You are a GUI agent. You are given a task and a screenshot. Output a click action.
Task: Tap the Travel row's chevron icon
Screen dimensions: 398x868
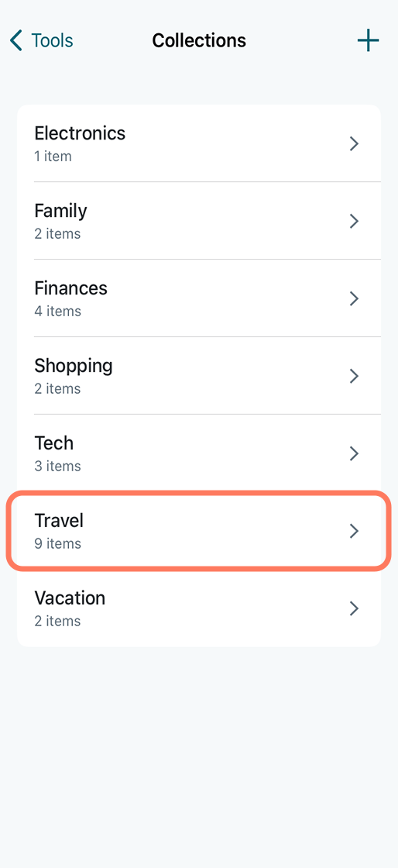(355, 532)
